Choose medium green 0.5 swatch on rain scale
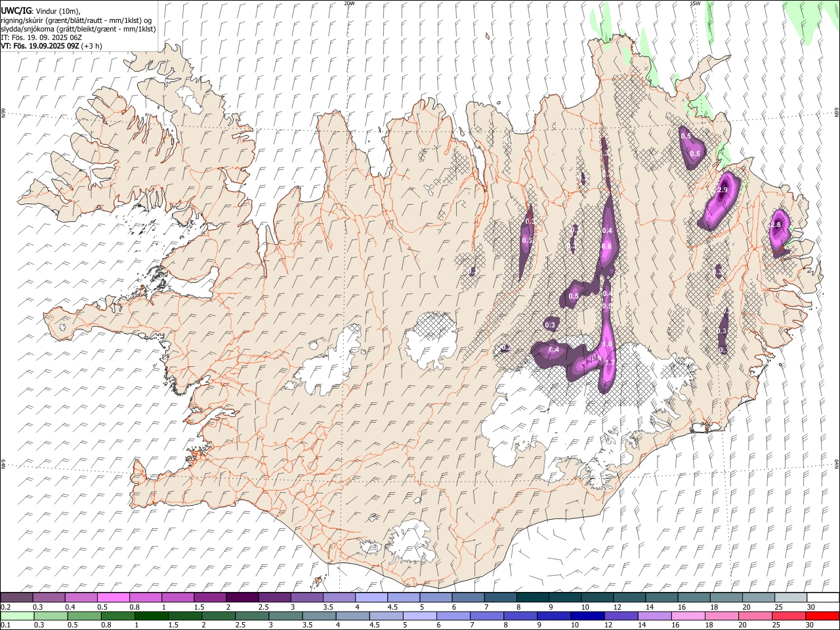 (85, 616)
